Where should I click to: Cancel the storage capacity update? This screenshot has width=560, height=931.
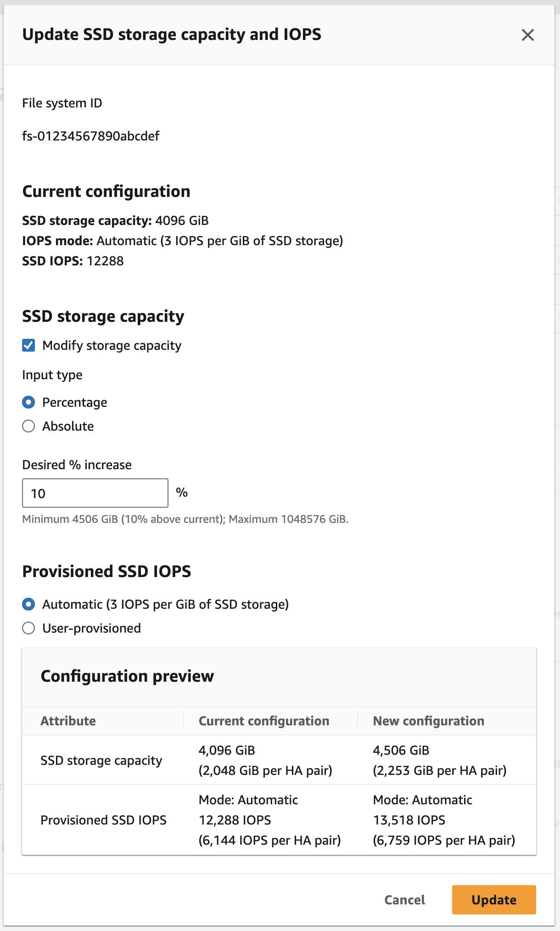pos(404,900)
